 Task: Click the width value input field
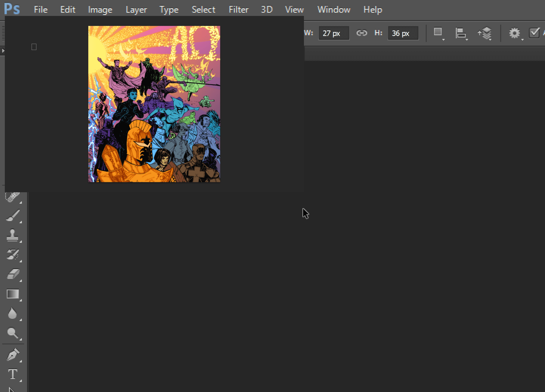(333, 33)
